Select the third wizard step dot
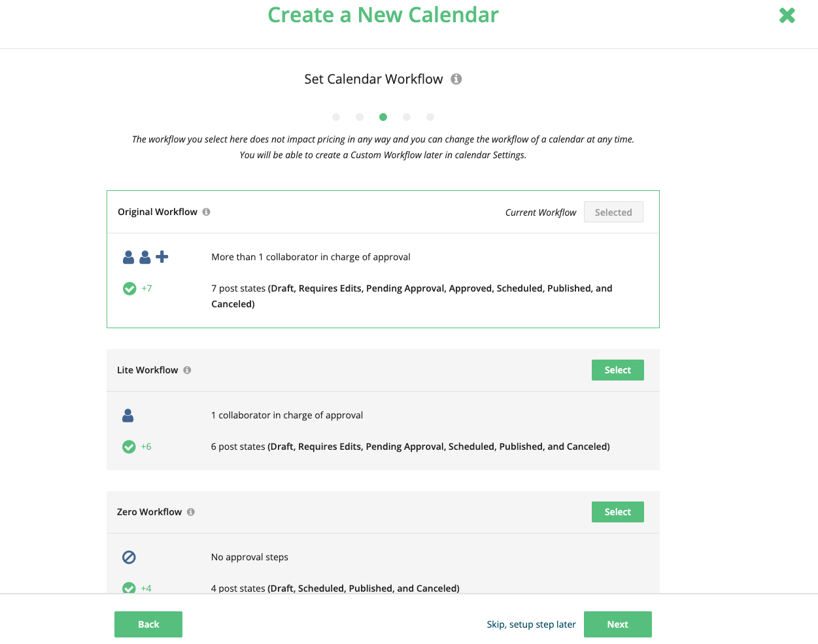Screen dimensions: 818x644 point(383,116)
